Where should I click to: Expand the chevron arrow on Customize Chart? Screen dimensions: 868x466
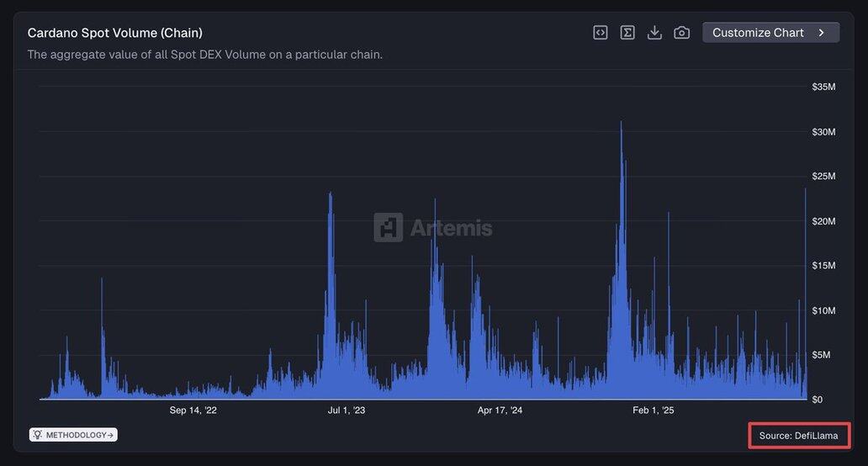click(822, 33)
